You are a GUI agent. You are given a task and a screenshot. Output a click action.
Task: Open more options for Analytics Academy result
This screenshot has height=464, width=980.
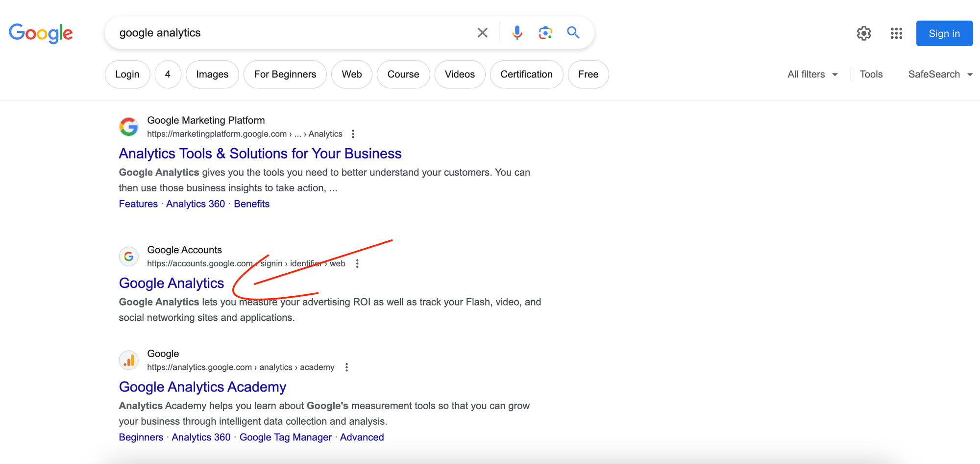[x=346, y=367]
